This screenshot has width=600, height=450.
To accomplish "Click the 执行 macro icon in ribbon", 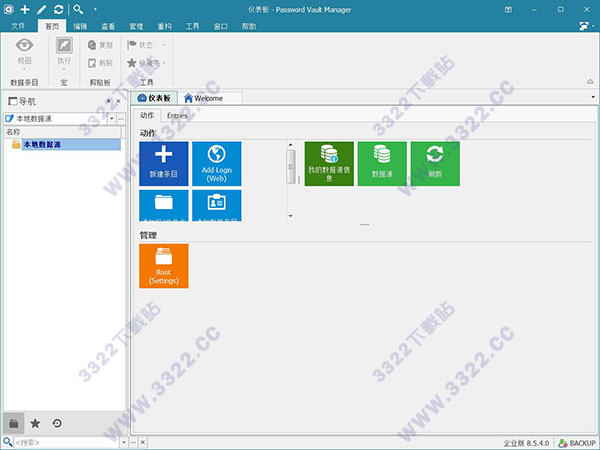I will point(64,45).
